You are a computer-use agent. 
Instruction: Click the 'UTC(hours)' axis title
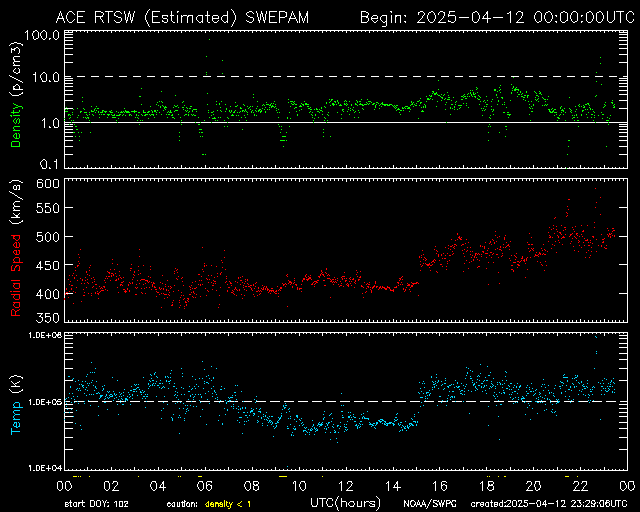[x=346, y=503]
